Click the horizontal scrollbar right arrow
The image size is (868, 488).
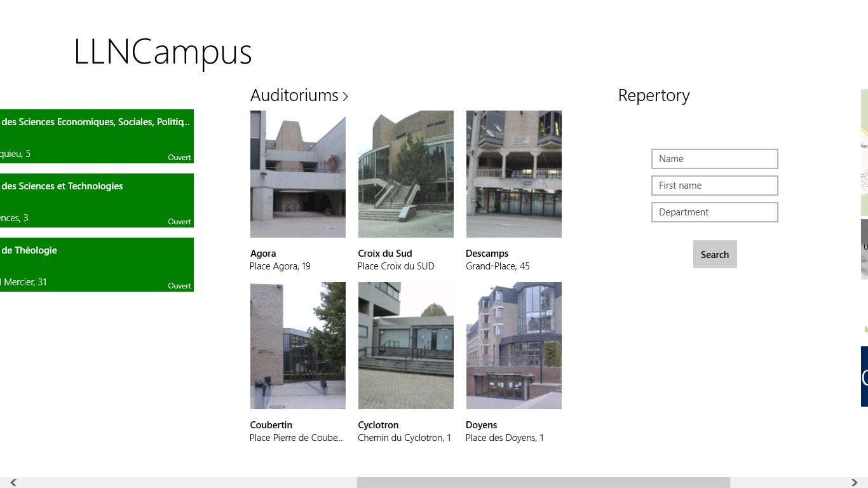pyautogui.click(x=855, y=483)
